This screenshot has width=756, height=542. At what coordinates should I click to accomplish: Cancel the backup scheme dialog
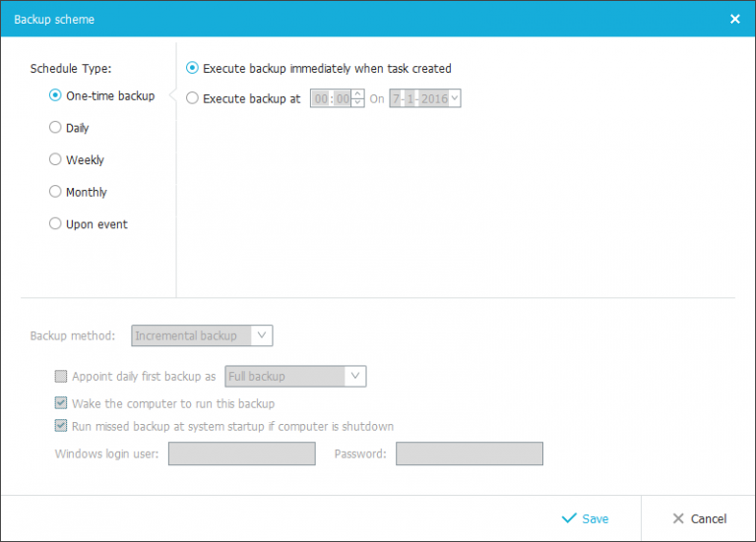pyautogui.click(x=699, y=518)
